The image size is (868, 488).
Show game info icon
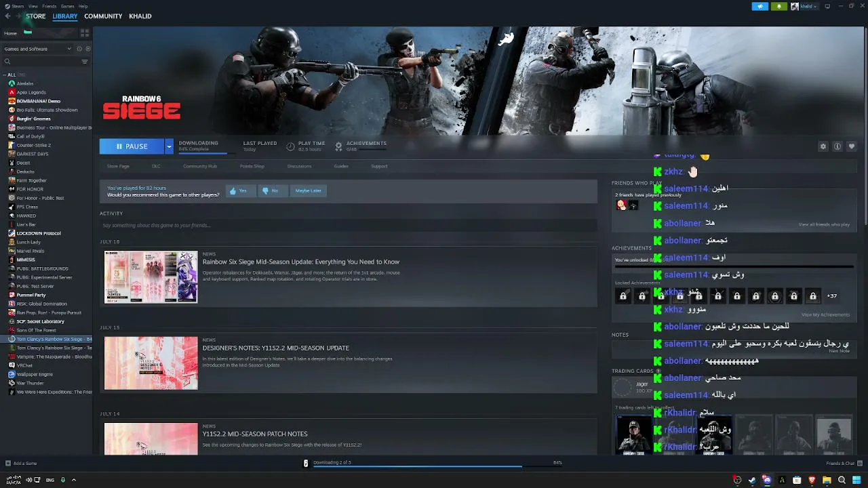pyautogui.click(x=837, y=146)
